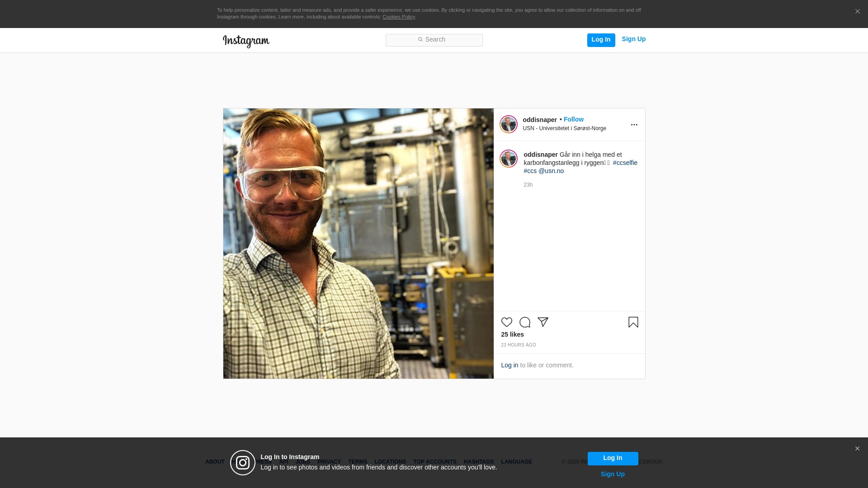Follow the oddisnaper account

click(x=573, y=119)
